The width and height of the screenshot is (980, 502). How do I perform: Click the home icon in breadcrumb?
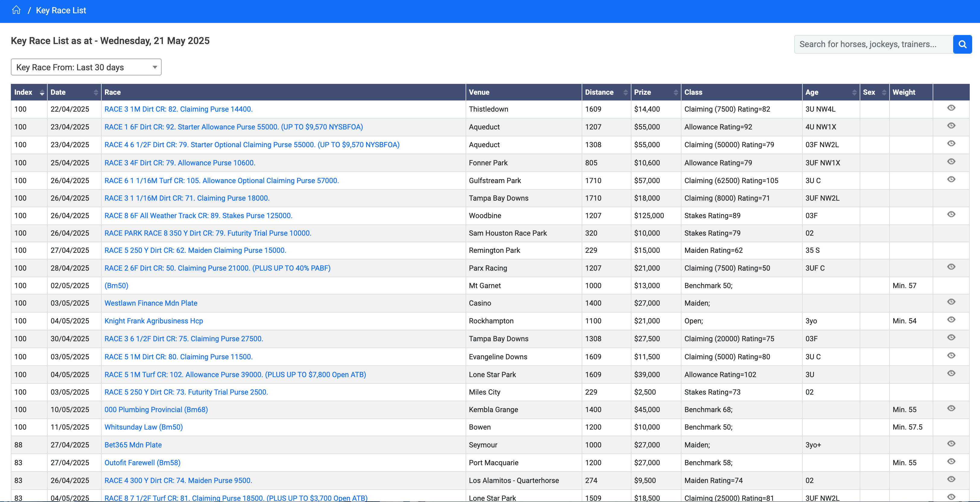coord(16,10)
